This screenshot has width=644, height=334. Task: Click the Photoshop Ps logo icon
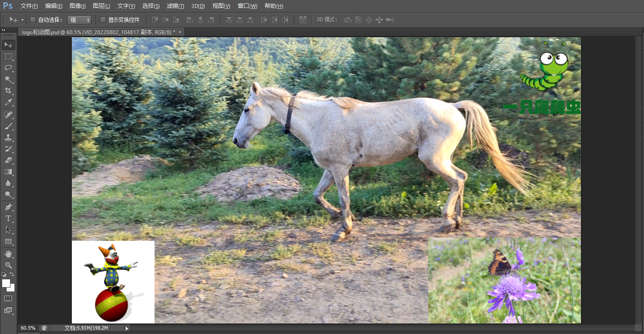(8, 6)
